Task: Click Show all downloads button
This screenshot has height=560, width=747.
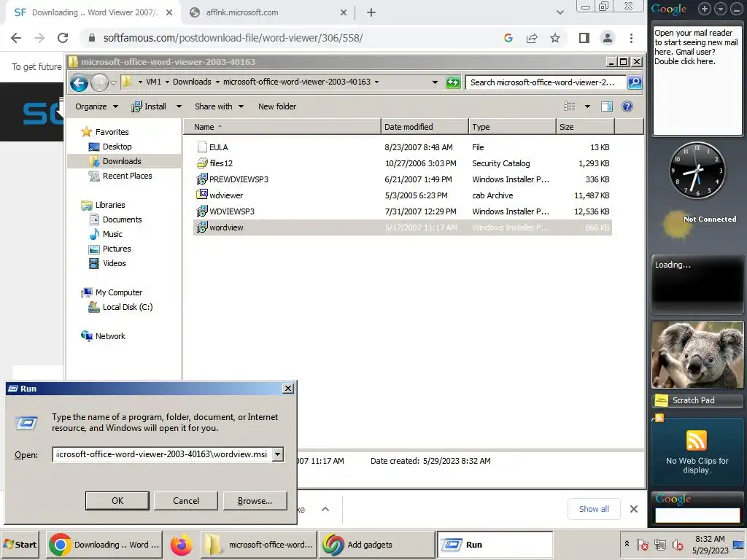Action: click(594, 509)
